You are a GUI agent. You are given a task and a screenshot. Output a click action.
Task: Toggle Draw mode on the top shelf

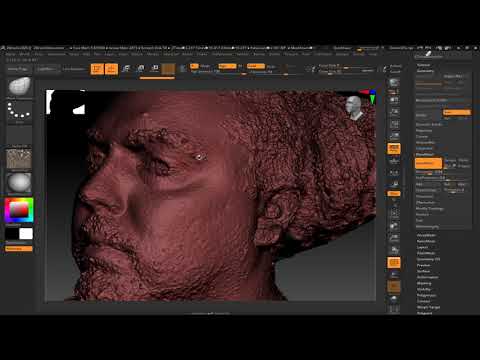click(111, 69)
